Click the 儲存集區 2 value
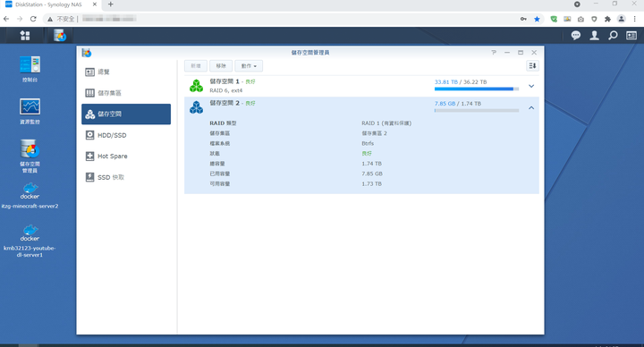The image size is (644, 347). pyautogui.click(x=374, y=133)
